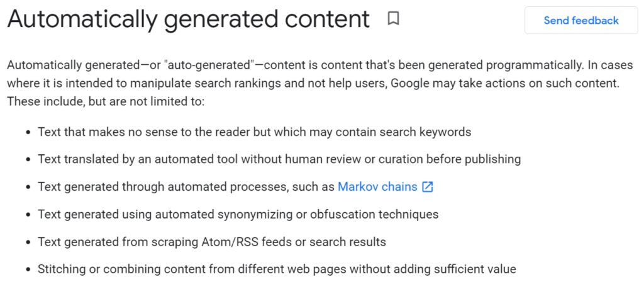Click the bullet about text translated by automated tool
The image size is (644, 284).
pos(279,159)
